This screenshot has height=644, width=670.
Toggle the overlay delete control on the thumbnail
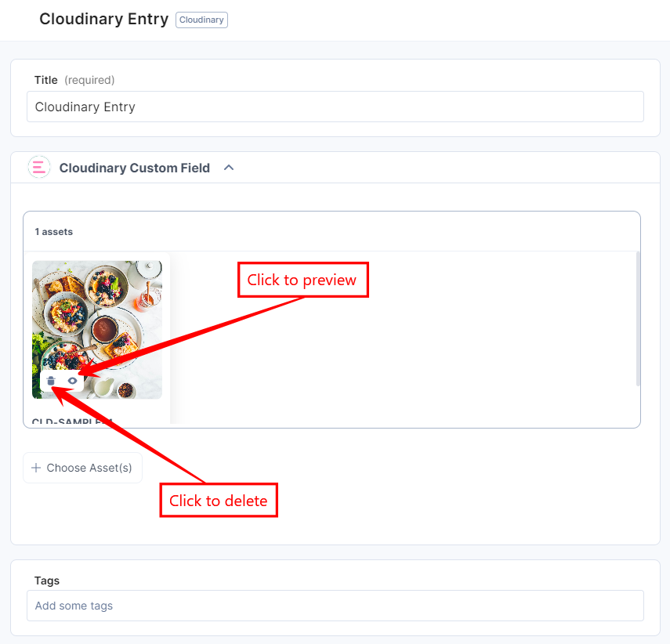pyautogui.click(x=51, y=381)
